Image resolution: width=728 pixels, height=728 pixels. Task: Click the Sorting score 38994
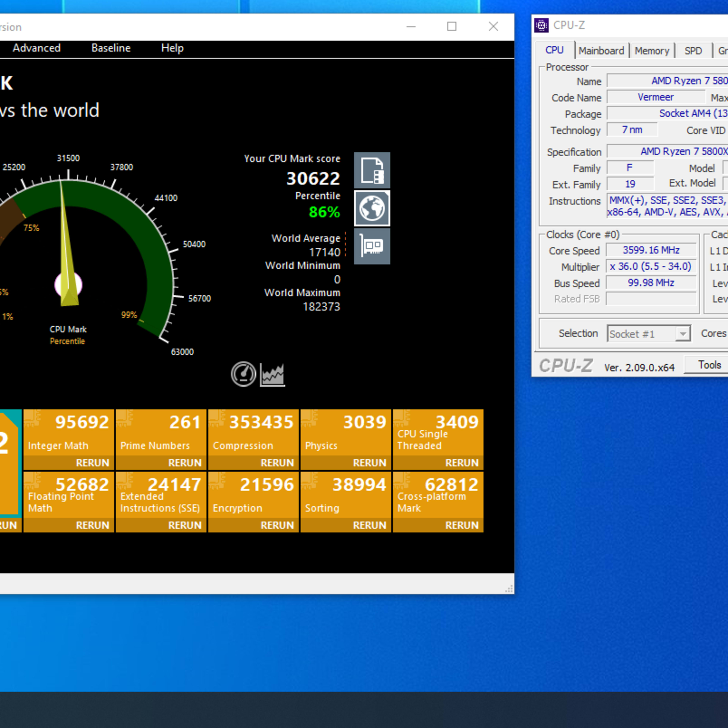359,485
